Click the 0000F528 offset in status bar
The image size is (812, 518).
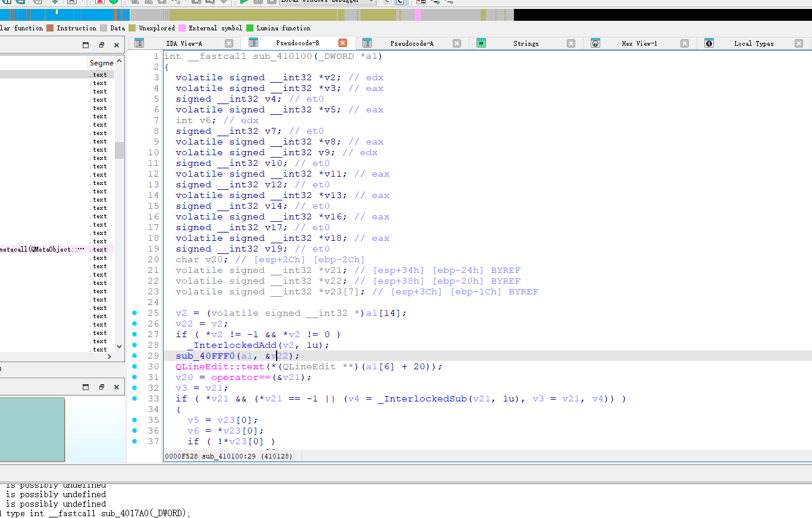[x=181, y=456]
